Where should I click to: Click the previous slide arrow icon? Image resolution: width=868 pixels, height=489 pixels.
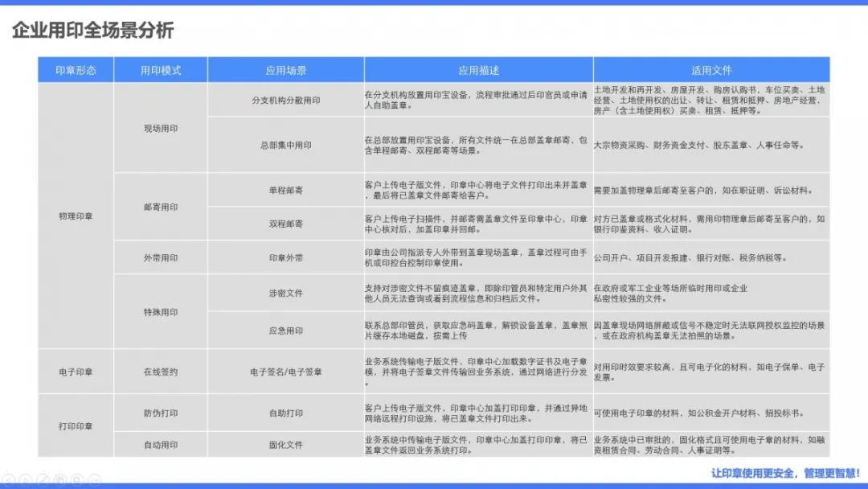(x=8, y=480)
